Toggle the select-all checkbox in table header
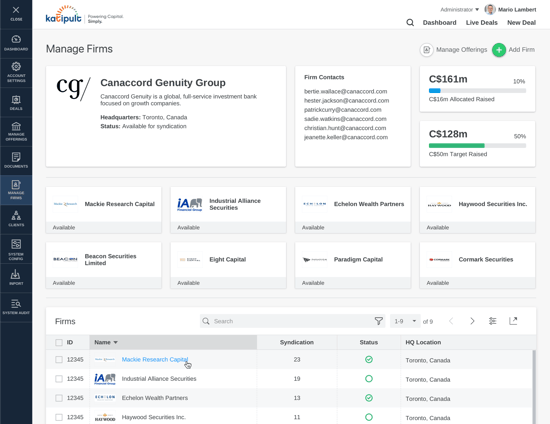Image resolution: width=550 pixels, height=424 pixels. tap(59, 342)
